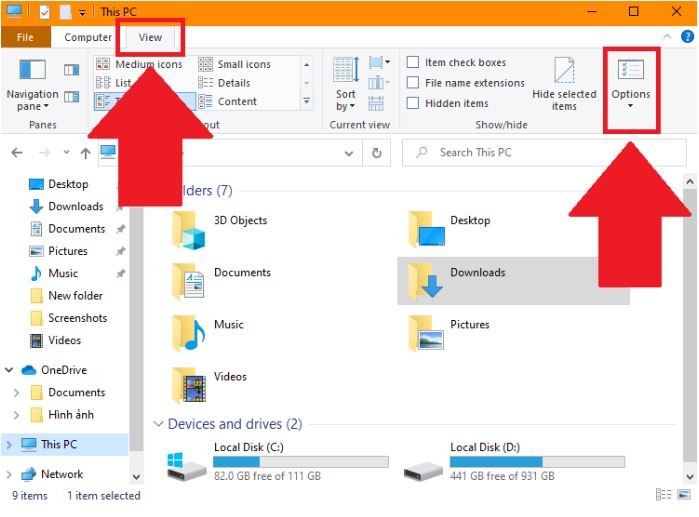Switch layout to Content view
The image size is (699, 517).
228,102
